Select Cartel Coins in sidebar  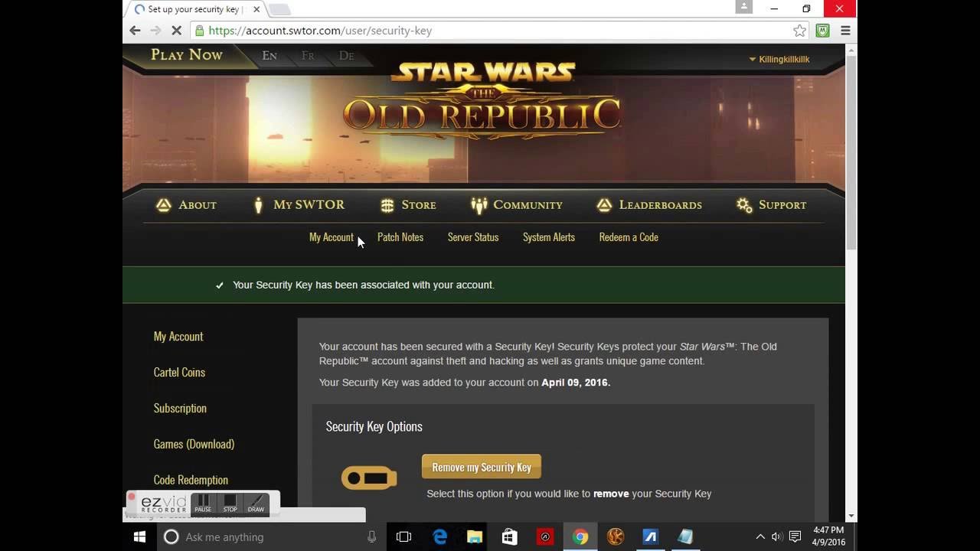(179, 373)
